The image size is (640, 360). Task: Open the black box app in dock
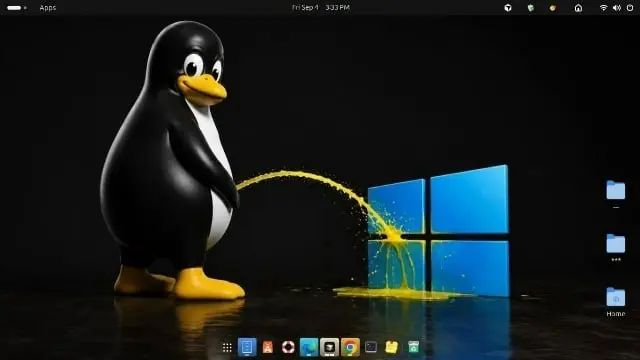(x=329, y=347)
